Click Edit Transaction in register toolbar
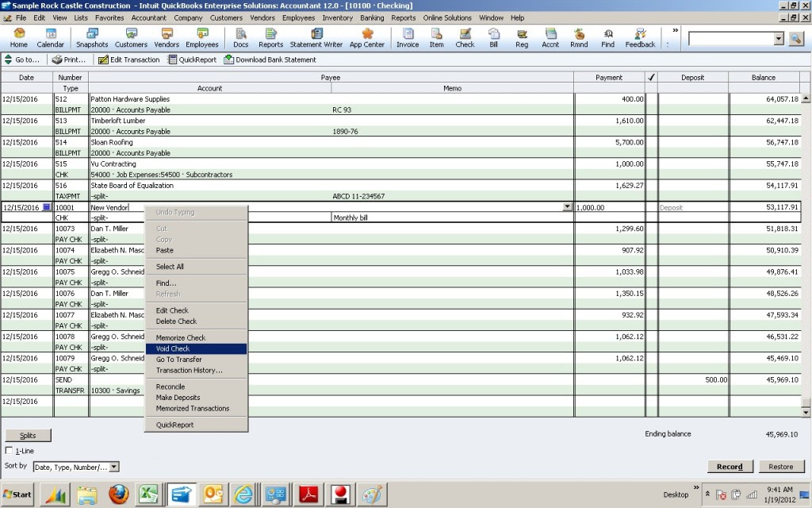 coord(129,60)
